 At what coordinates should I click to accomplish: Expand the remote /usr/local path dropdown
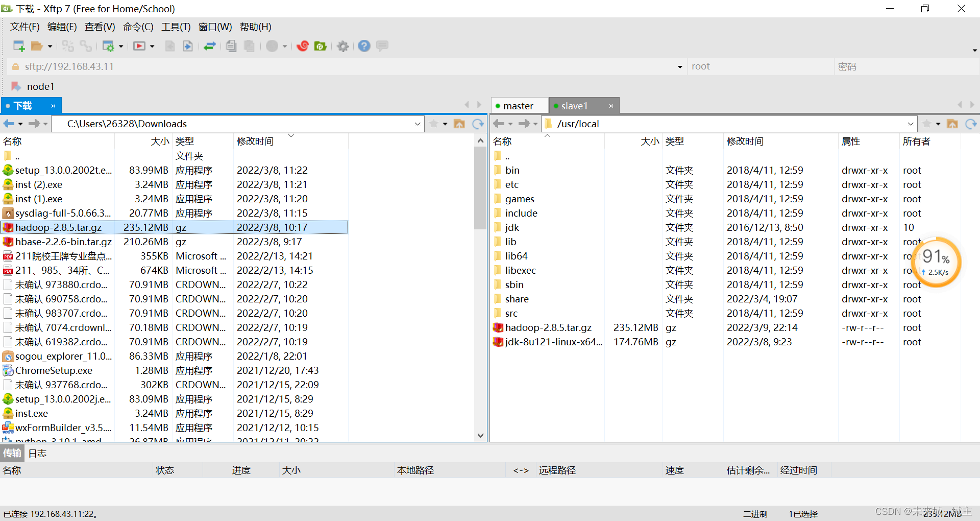pyautogui.click(x=911, y=124)
